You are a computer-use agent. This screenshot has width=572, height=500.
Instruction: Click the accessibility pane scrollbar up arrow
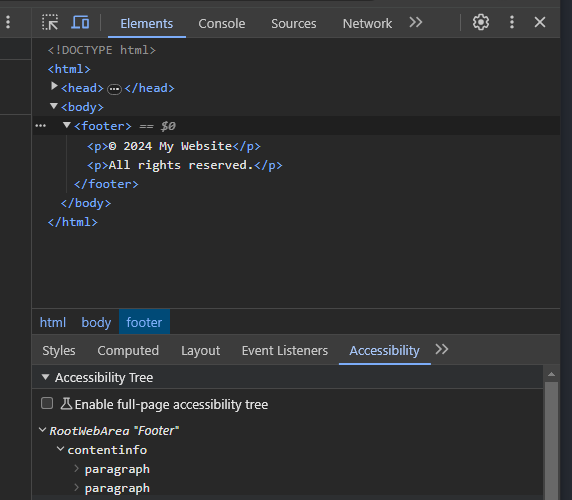pyautogui.click(x=551, y=374)
